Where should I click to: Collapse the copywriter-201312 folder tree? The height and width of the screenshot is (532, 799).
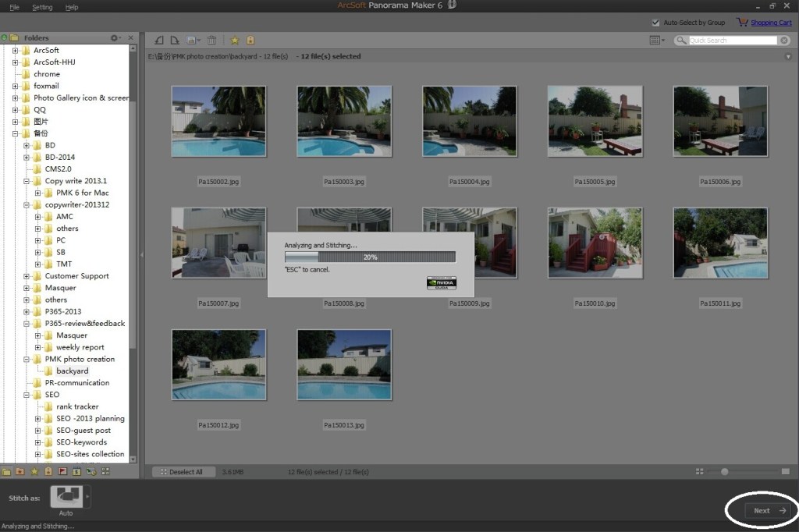pos(27,204)
